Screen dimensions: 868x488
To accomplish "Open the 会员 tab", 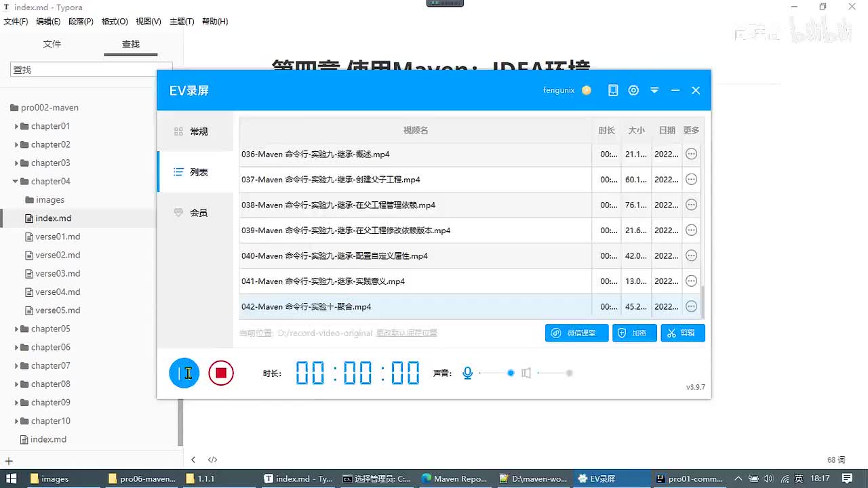I will pyautogui.click(x=195, y=213).
